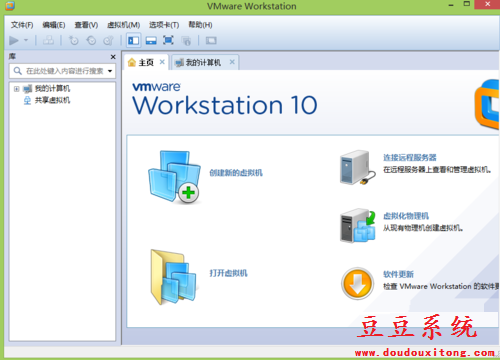This screenshot has width=500, height=360.
Task: Open the snapshot manager toolbar icon
Action: click(108, 41)
